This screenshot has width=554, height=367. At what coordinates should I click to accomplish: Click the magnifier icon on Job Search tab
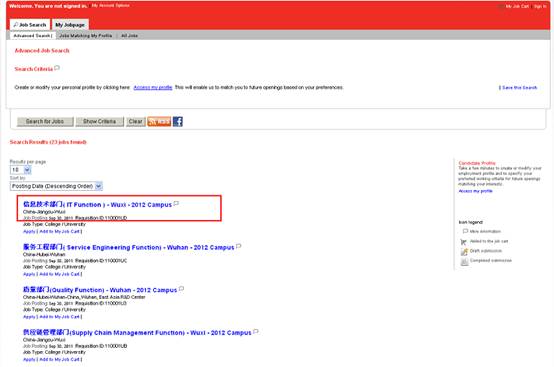coord(16,24)
